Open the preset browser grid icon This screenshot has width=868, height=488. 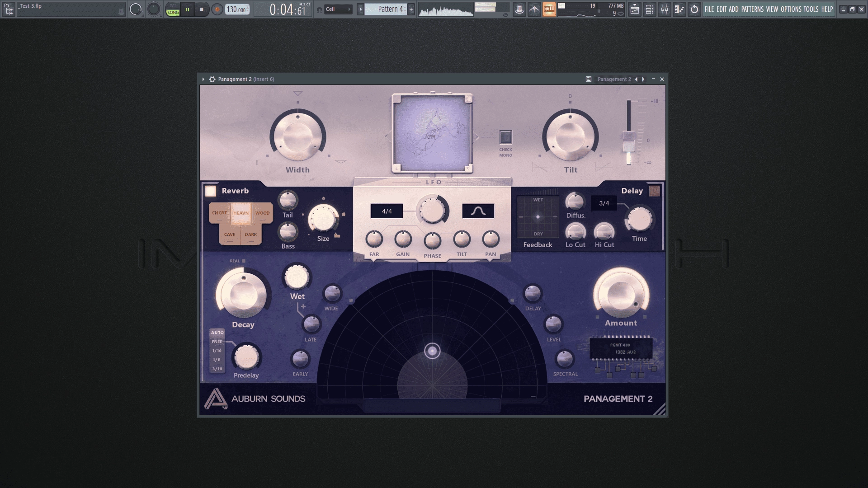pos(589,79)
